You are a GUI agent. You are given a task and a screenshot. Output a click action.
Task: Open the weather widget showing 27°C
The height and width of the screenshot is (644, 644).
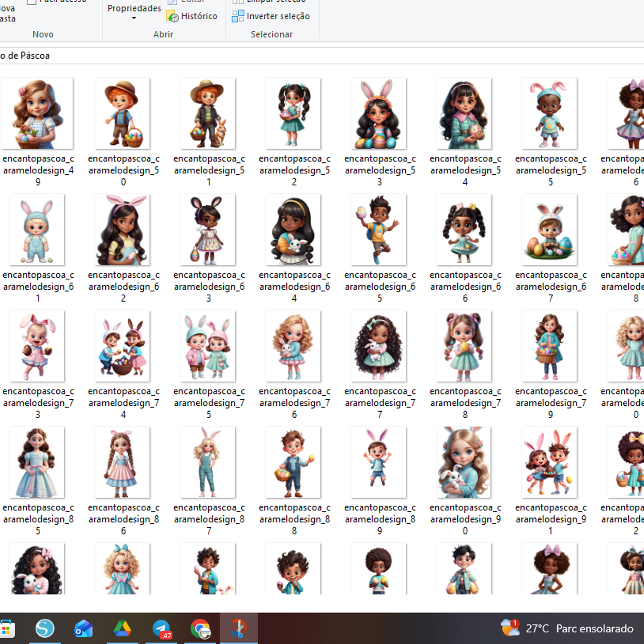567,629
